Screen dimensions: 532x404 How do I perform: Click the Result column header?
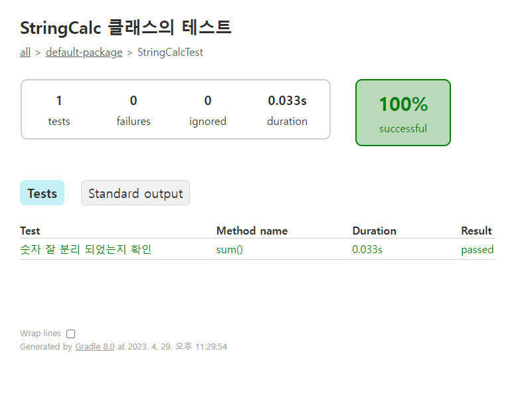click(x=476, y=231)
